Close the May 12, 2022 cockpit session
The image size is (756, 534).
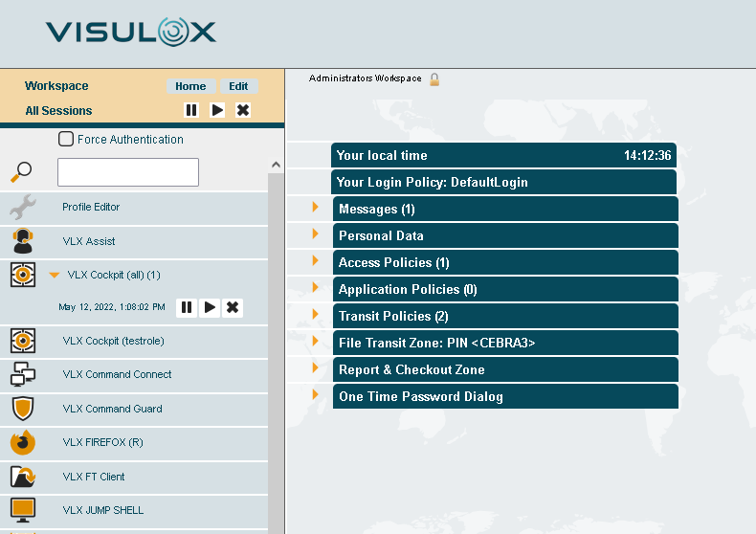[x=233, y=307]
